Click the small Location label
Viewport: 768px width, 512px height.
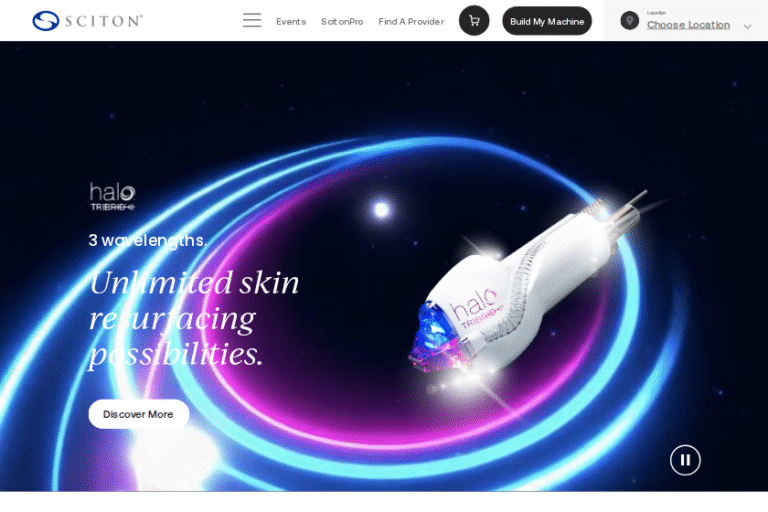pos(656,13)
